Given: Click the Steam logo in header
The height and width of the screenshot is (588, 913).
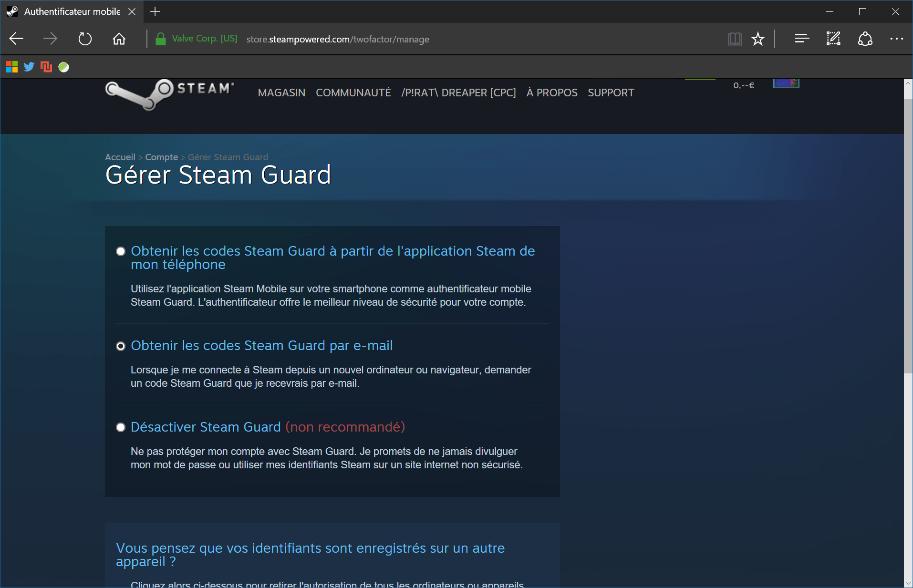Looking at the screenshot, I should point(169,93).
